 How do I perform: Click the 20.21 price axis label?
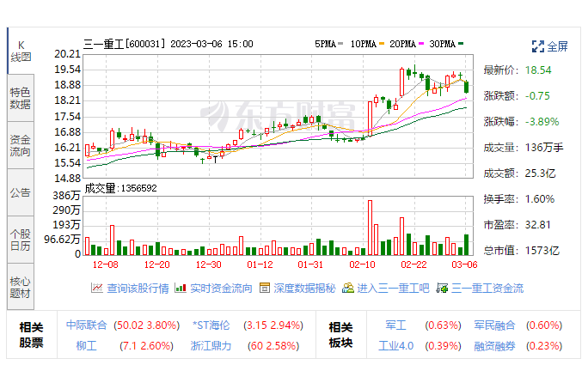(68, 54)
